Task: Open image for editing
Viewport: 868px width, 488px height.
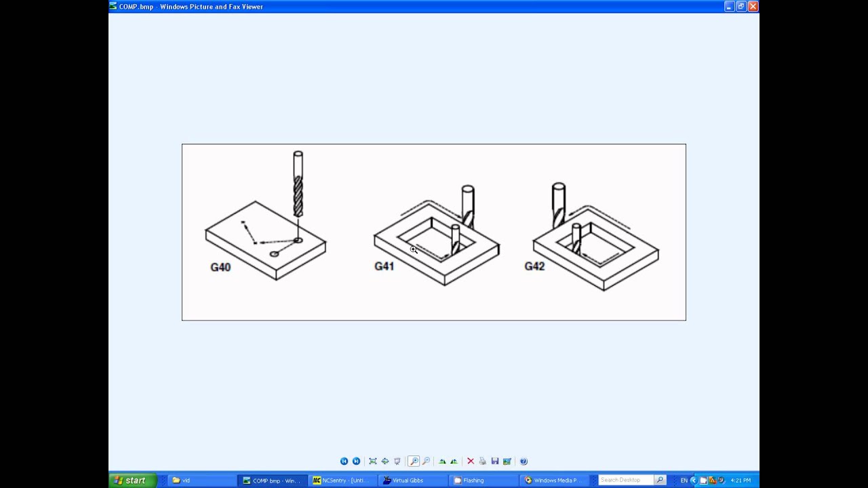Action: [507, 462]
